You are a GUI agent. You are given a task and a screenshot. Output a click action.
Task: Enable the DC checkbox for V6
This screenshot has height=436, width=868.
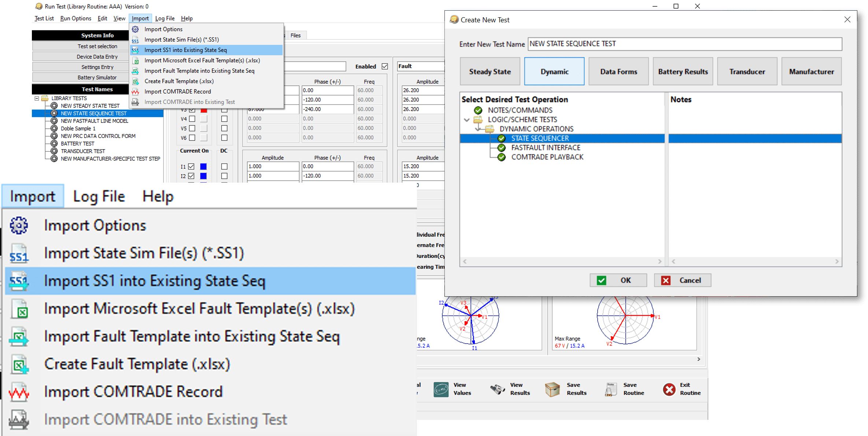point(224,138)
